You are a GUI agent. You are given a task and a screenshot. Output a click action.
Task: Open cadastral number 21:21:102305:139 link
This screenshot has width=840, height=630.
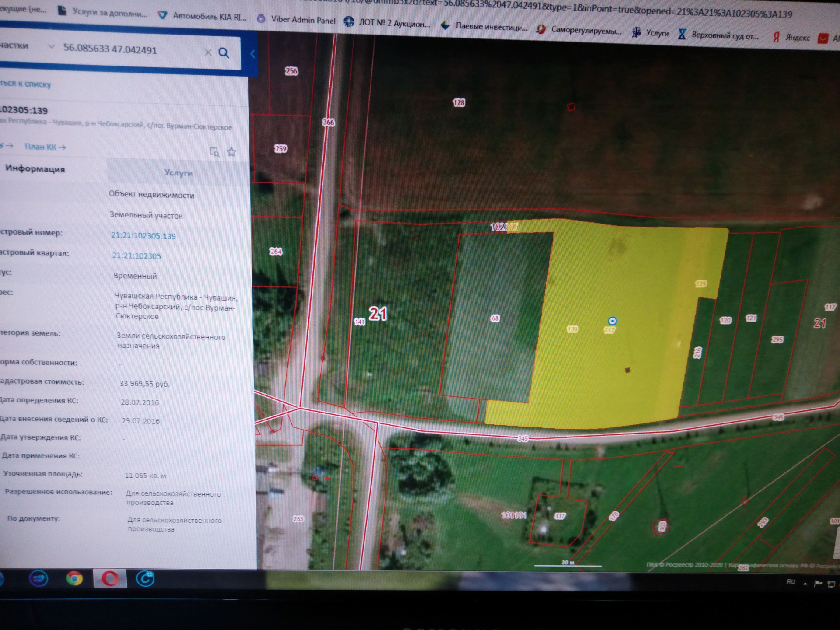(143, 236)
